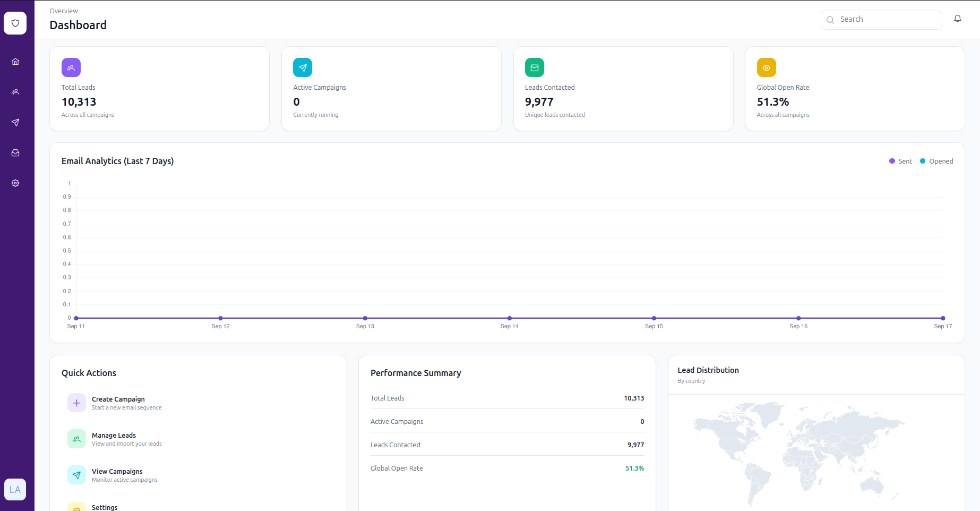
Task: Select the Sep 16 data point
Action: [798, 318]
